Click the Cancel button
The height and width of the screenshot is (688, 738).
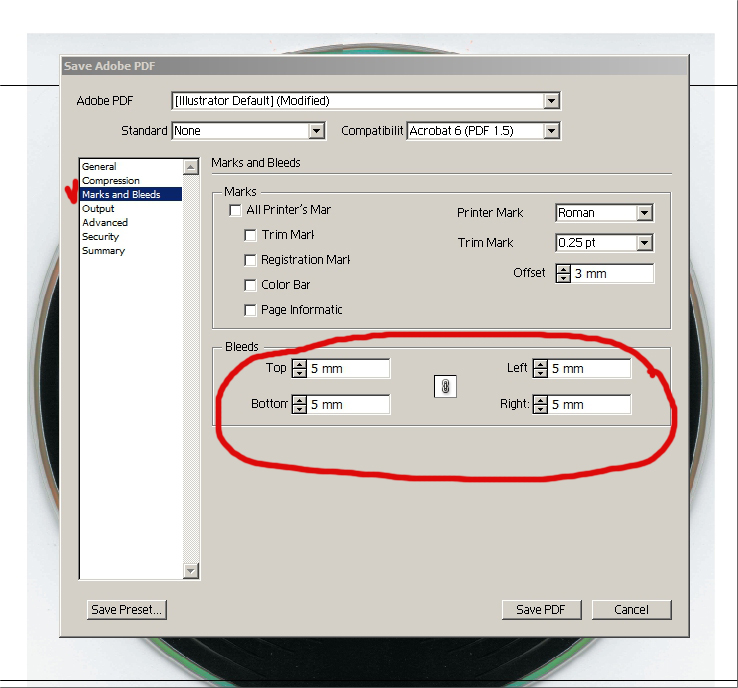[631, 609]
